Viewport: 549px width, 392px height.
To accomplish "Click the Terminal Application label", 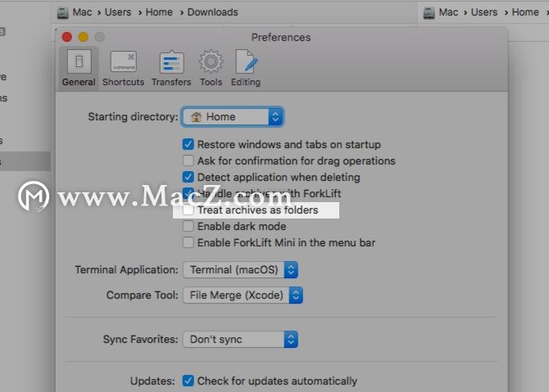I will (x=126, y=269).
